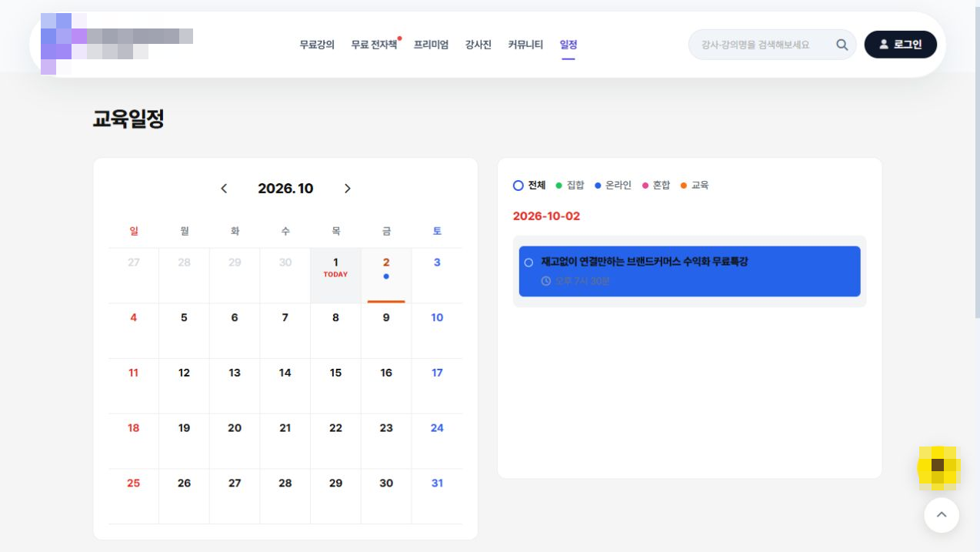
Task: Open the yellow chat widget icon
Action: [x=938, y=467]
